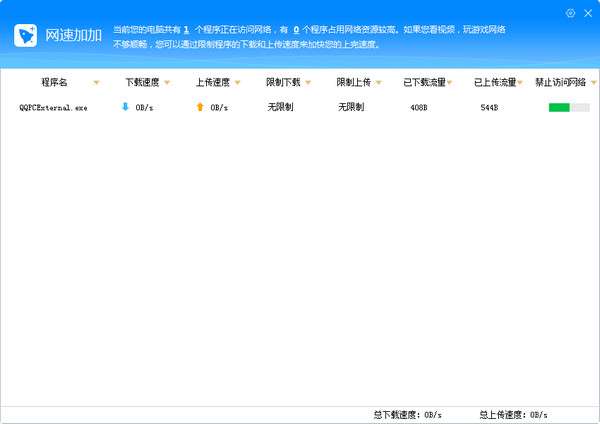Click count 0 of high-usage programs
The height and width of the screenshot is (424, 600).
pyautogui.click(x=296, y=30)
